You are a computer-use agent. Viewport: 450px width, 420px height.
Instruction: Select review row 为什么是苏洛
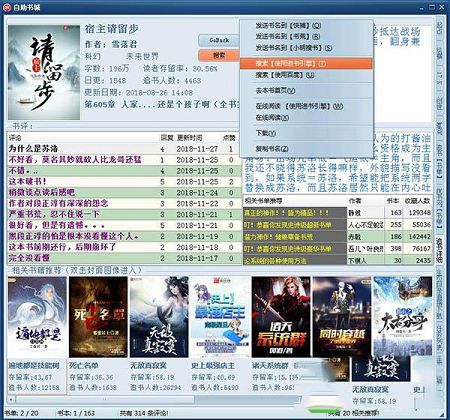tap(124, 149)
